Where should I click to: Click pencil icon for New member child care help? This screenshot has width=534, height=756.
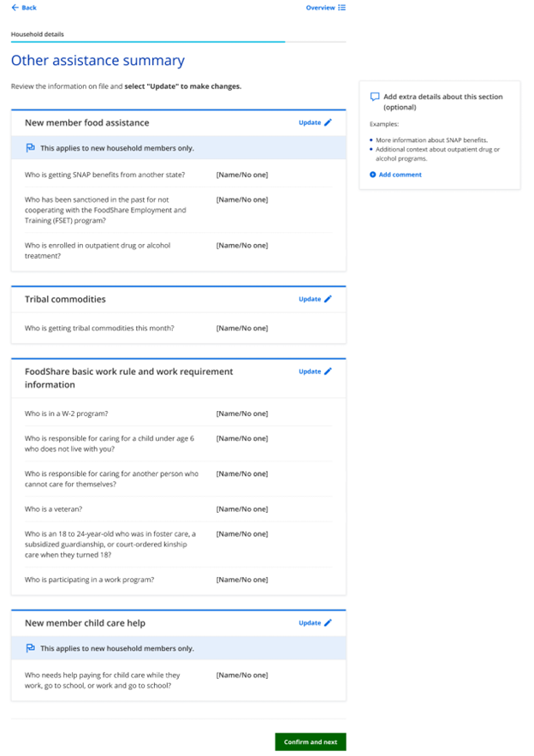point(329,623)
